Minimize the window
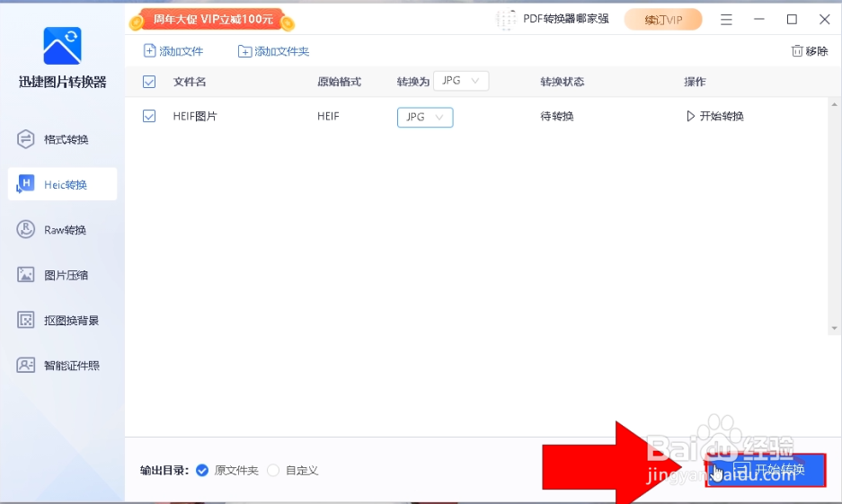842x504 pixels. coord(758,20)
